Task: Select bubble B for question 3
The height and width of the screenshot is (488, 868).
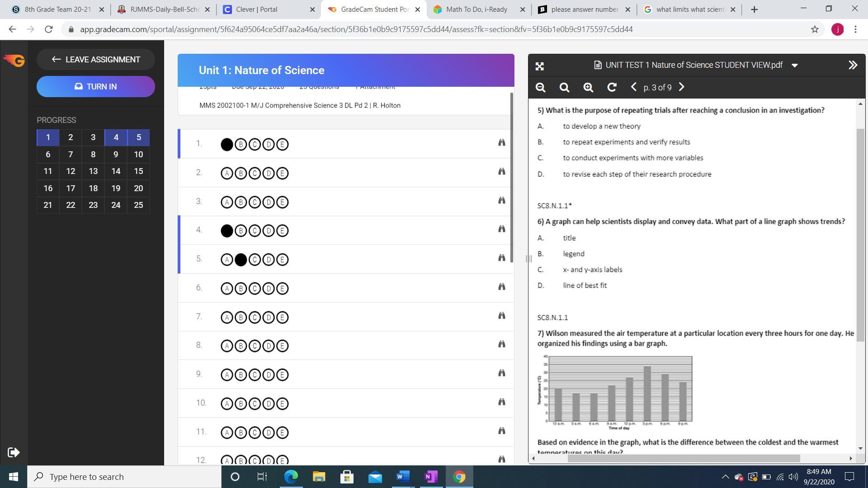Action: click(x=241, y=202)
